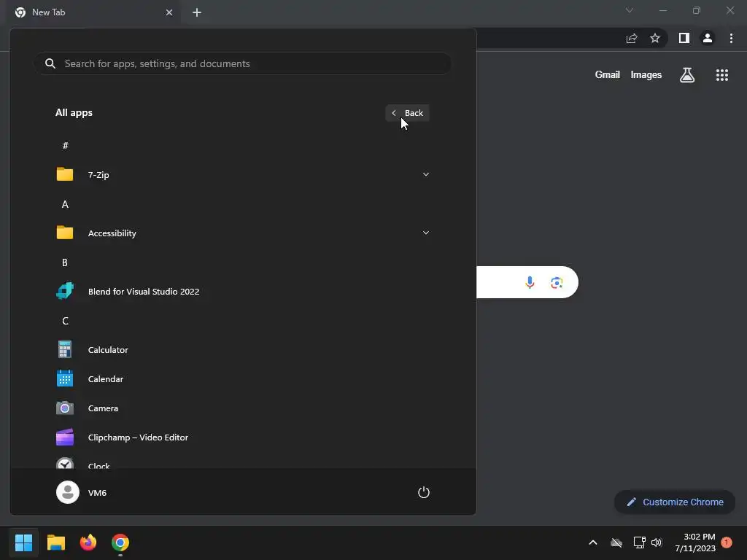The image size is (747, 560).
Task: Click the Customize Chrome button
Action: [675, 502]
